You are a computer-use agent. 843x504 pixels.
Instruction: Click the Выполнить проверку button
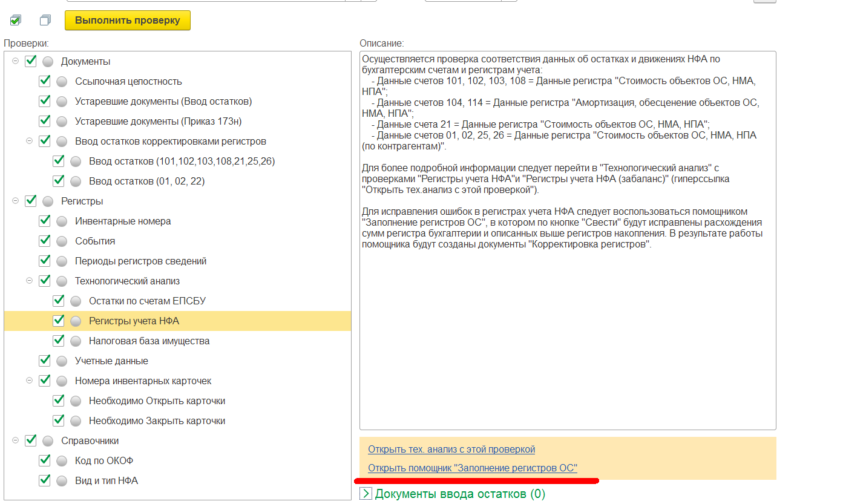pyautogui.click(x=128, y=20)
